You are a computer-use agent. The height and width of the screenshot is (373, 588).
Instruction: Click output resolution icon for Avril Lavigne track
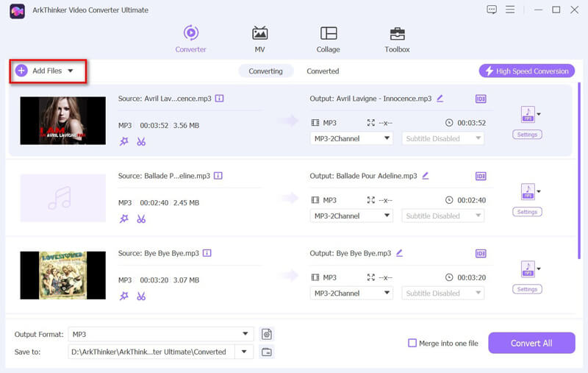[371, 123]
